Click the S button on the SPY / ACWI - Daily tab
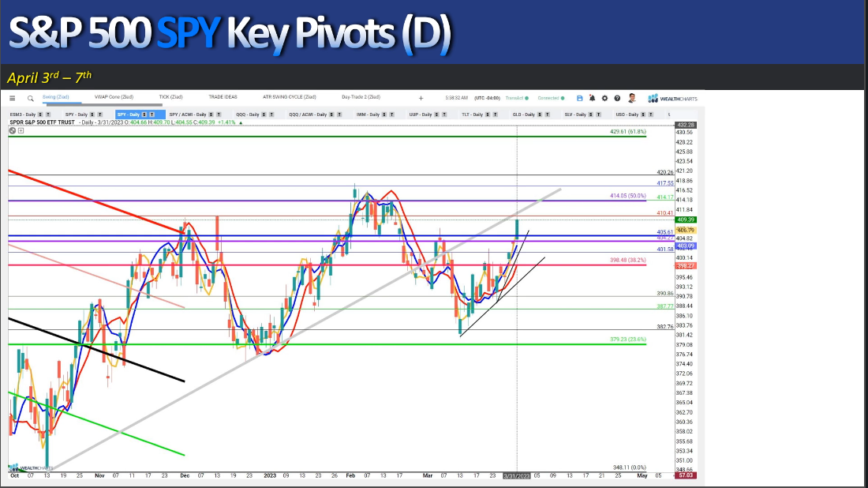868x488 pixels. (x=211, y=114)
